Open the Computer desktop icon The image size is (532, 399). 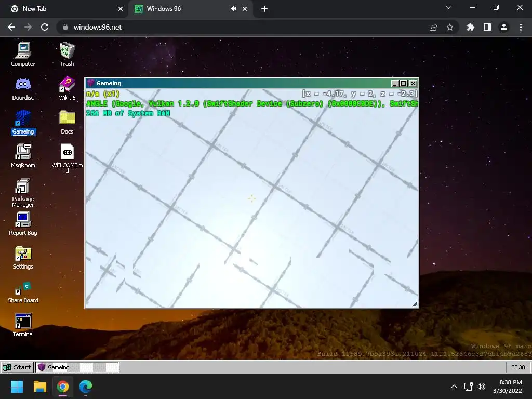click(23, 54)
